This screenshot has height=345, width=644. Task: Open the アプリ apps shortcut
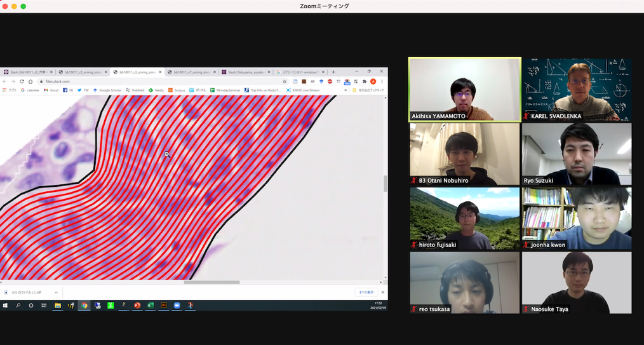click(x=10, y=90)
